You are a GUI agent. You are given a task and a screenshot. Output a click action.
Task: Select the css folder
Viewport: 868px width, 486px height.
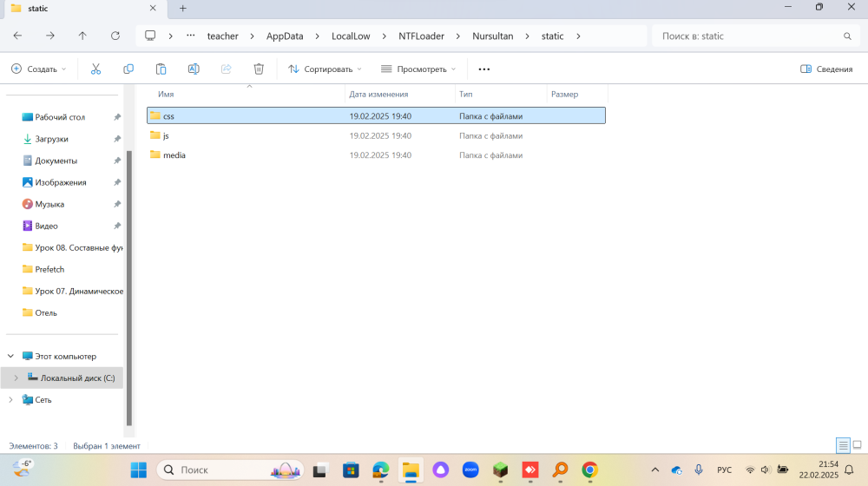(377, 115)
